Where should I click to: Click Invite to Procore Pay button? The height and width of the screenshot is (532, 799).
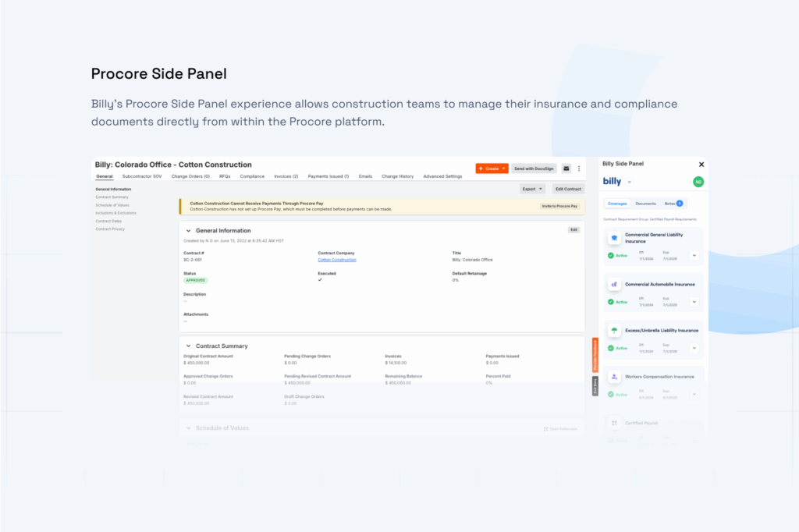(559, 207)
